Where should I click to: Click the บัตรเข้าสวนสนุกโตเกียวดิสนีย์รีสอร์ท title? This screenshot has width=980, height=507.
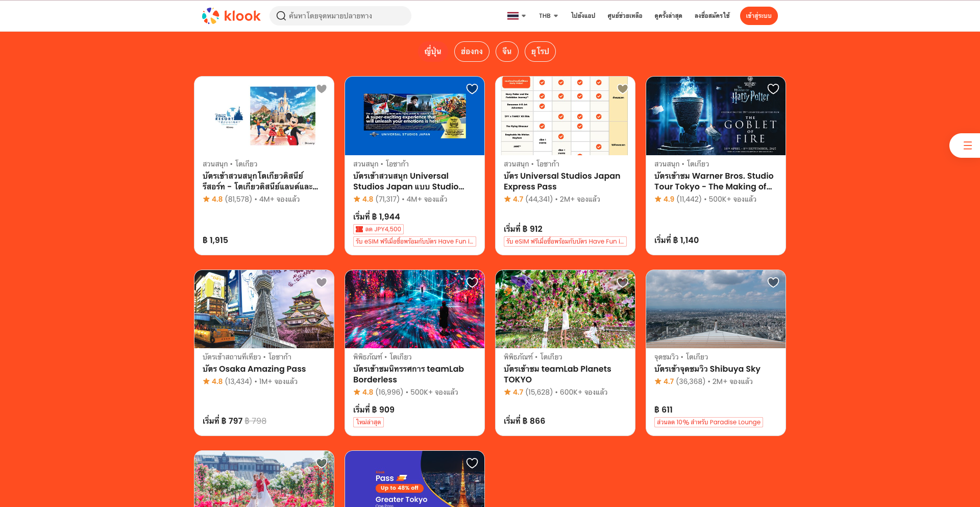pyautogui.click(x=260, y=181)
